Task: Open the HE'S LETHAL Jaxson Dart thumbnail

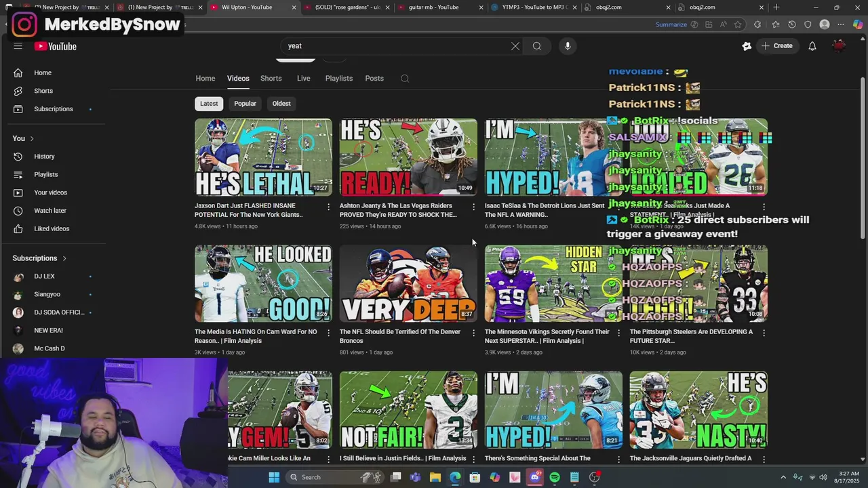Action: (x=263, y=157)
